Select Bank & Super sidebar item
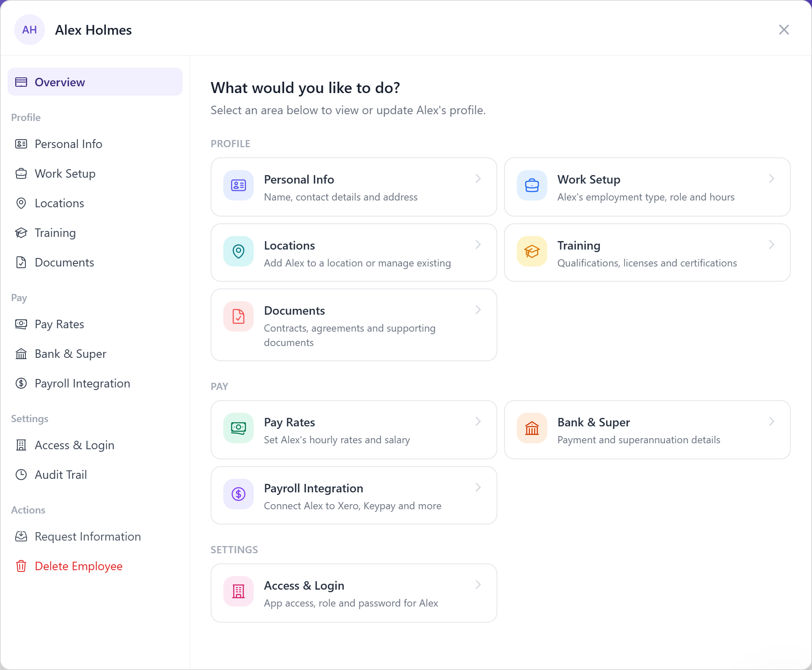812x670 pixels. [95, 354]
